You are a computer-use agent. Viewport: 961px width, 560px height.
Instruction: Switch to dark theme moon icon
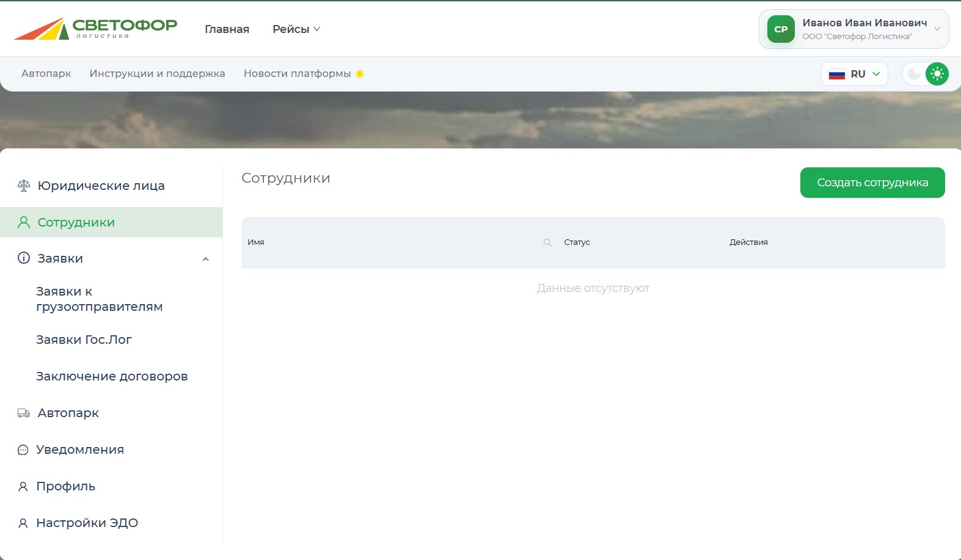tap(914, 74)
